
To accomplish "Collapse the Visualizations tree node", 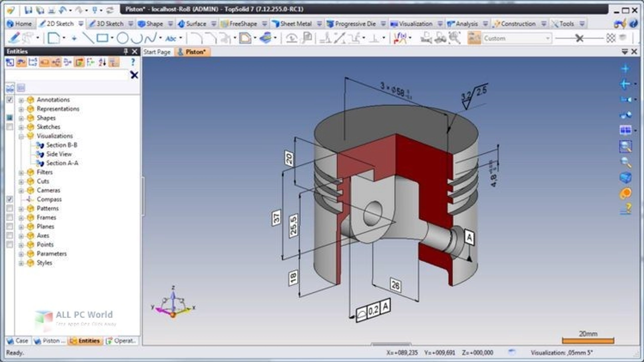I will [21, 136].
